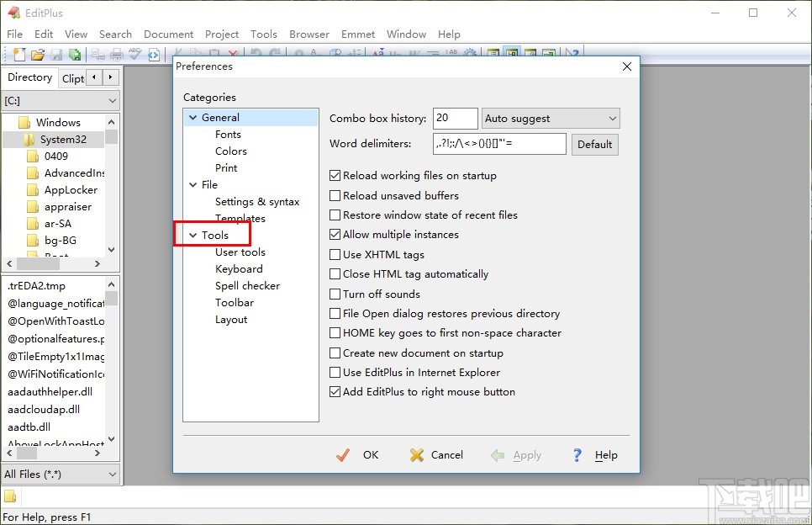812x525 pixels.
Task: Select the Colors category
Action: tap(231, 151)
